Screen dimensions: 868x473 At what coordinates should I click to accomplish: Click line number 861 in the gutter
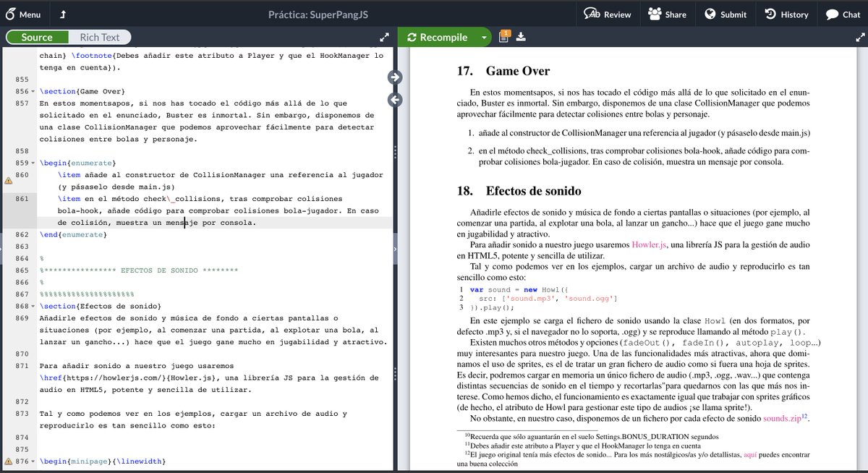pos(21,199)
